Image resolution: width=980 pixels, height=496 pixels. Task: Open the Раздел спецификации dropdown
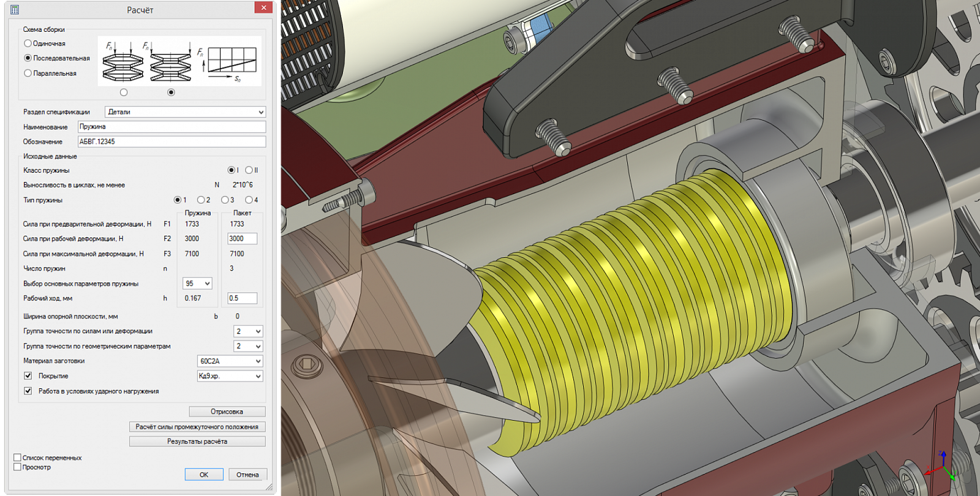(185, 112)
